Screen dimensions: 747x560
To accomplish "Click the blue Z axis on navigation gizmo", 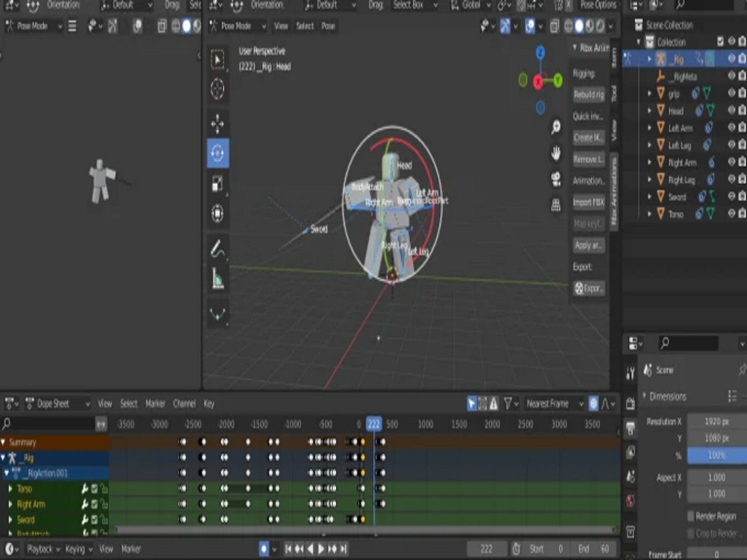I will pos(540,52).
